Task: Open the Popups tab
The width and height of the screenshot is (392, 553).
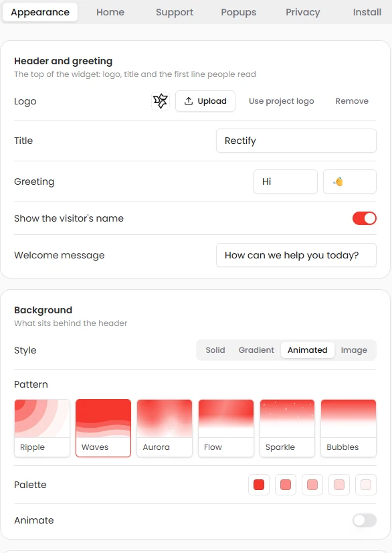Action: point(239,12)
